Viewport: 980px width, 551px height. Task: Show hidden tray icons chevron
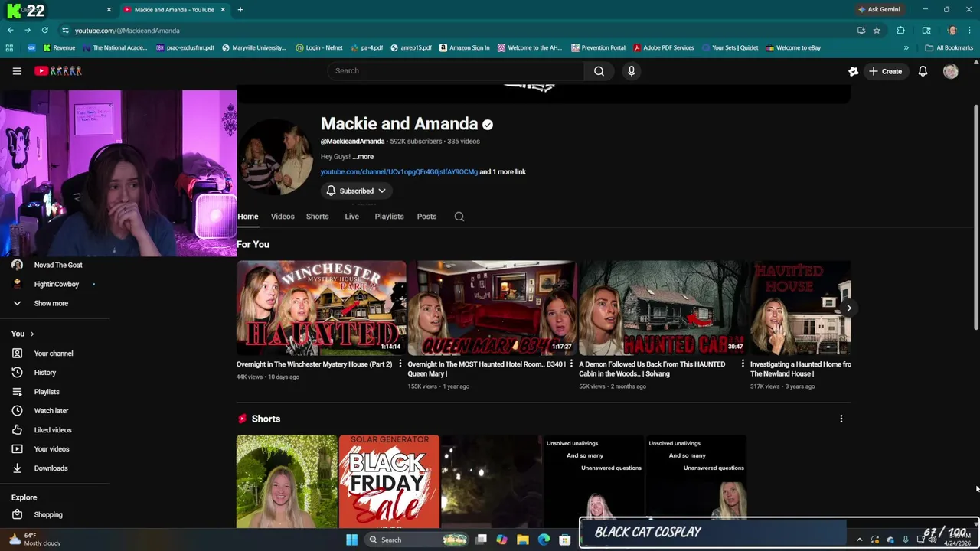pyautogui.click(x=859, y=540)
